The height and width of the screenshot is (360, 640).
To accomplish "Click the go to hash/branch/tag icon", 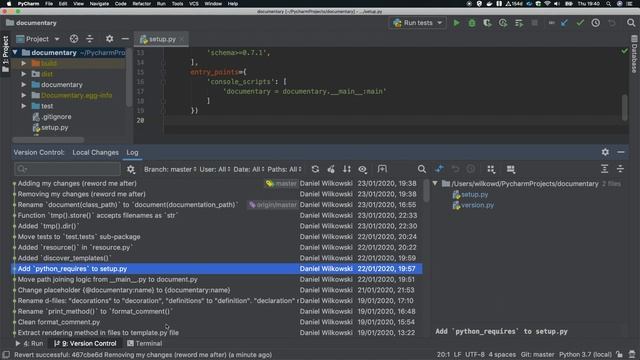I will (x=382, y=169).
